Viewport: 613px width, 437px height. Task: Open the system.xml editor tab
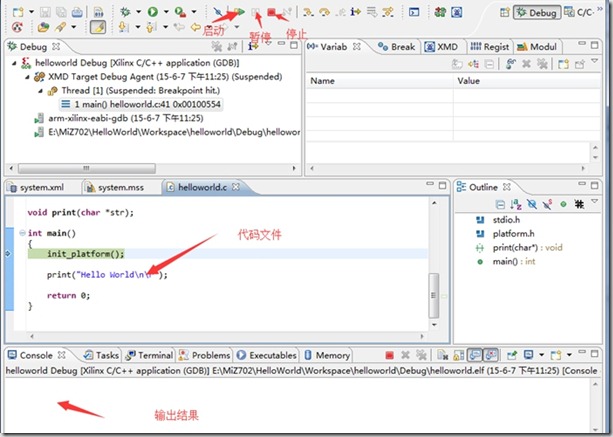pyautogui.click(x=36, y=188)
